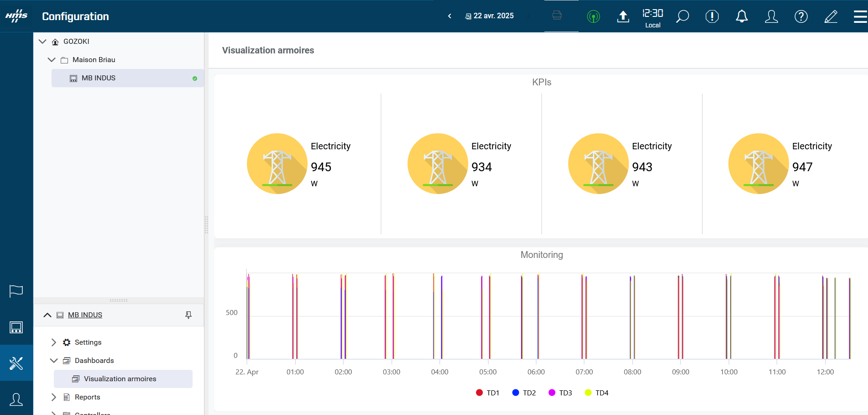
Task: Open the notifications bell
Action: point(742,16)
